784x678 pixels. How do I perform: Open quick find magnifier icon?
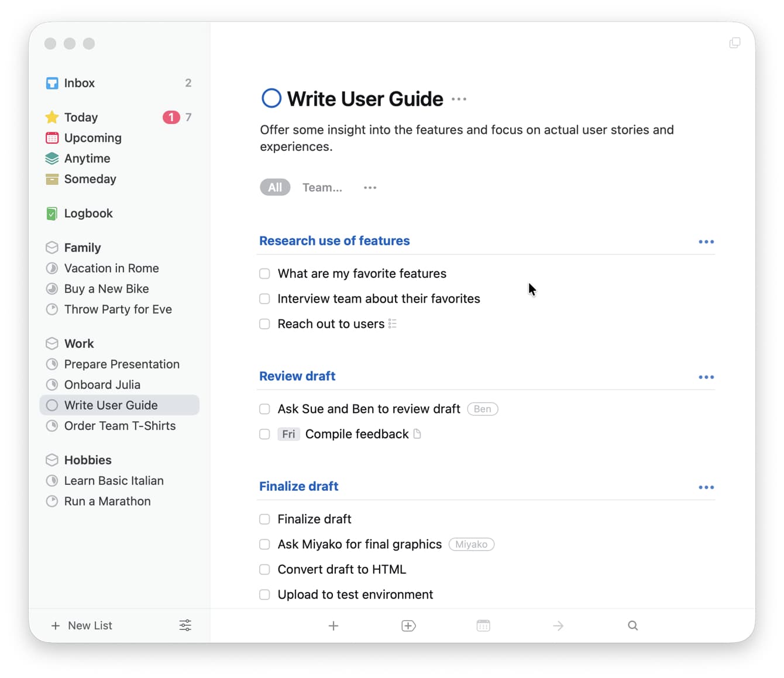[x=632, y=626]
